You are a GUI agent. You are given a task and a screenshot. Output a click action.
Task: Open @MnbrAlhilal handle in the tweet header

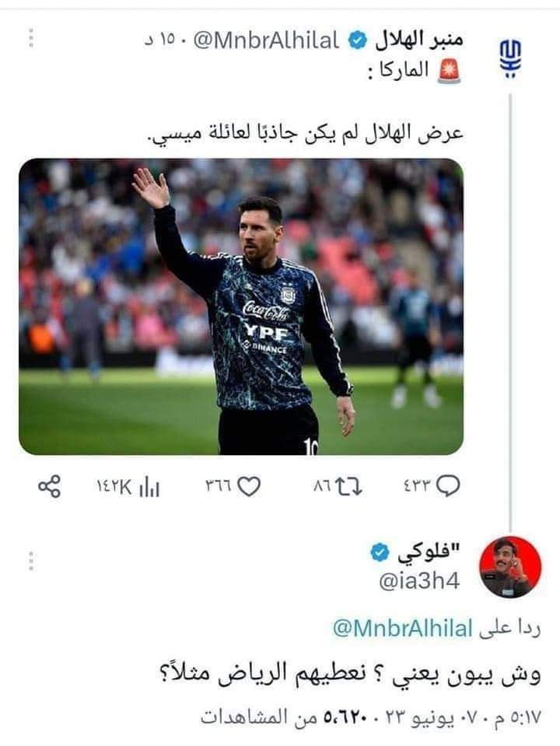tap(267, 41)
